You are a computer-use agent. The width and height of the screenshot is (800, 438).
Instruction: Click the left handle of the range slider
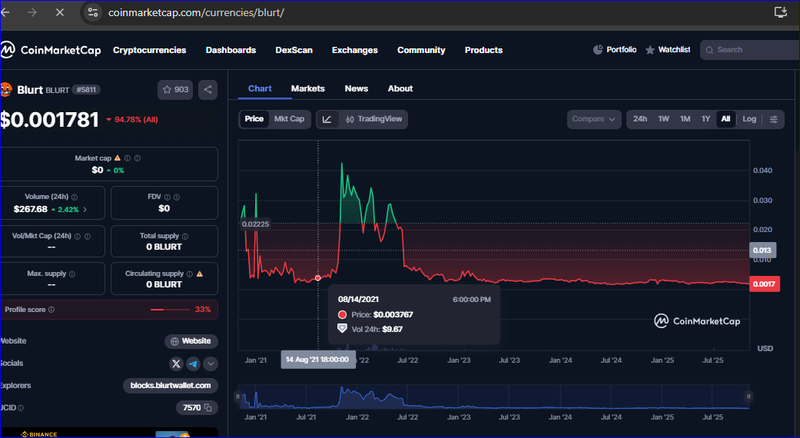coord(238,397)
